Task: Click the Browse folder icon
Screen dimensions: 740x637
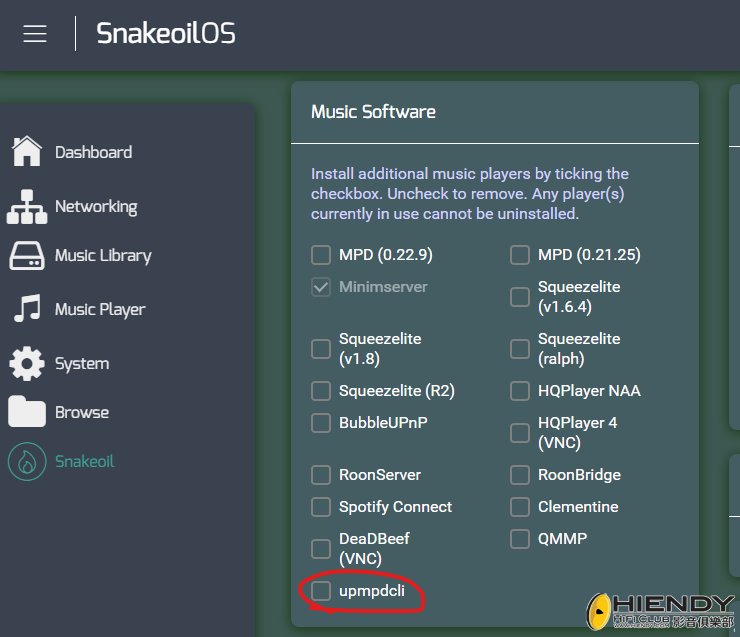Action: (27, 412)
